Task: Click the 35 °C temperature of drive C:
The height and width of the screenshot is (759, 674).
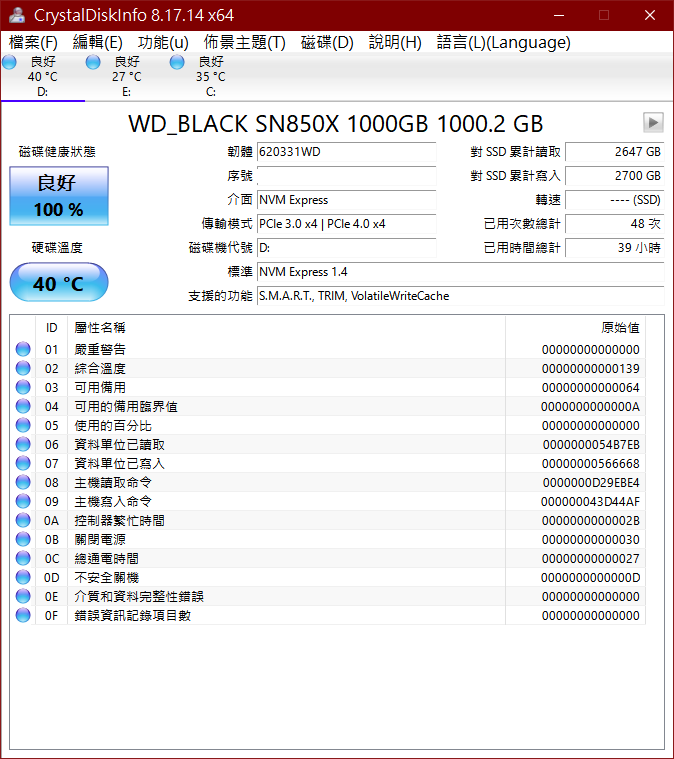Action: click(211, 76)
